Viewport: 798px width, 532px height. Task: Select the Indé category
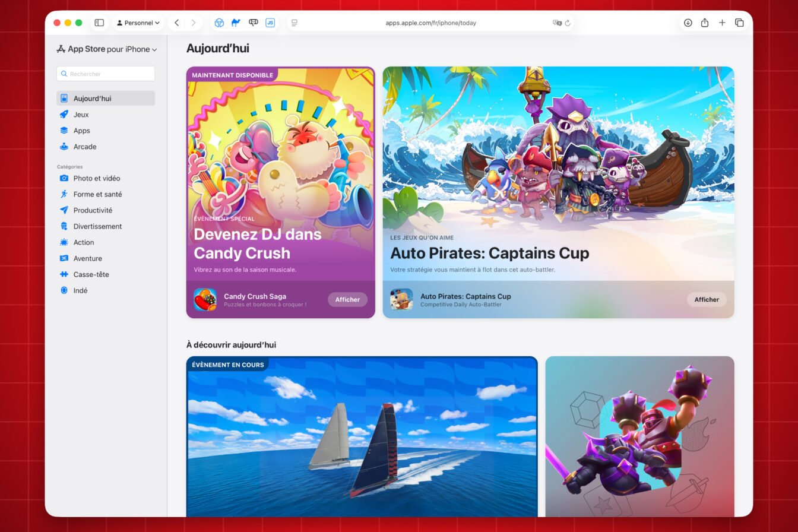[82, 290]
